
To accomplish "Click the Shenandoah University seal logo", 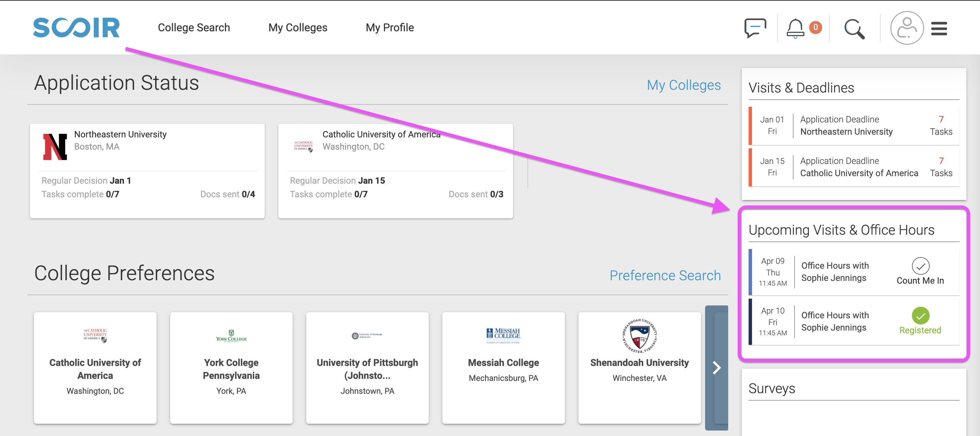I will [x=639, y=336].
